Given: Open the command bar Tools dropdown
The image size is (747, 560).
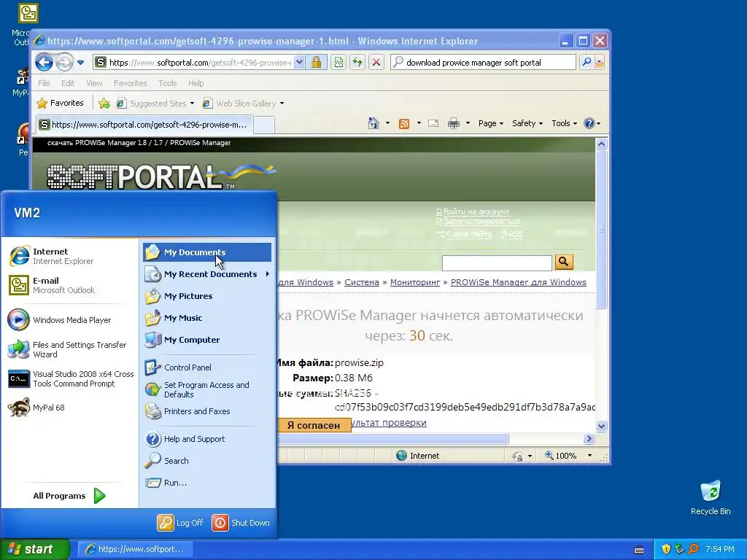Looking at the screenshot, I should point(564,123).
